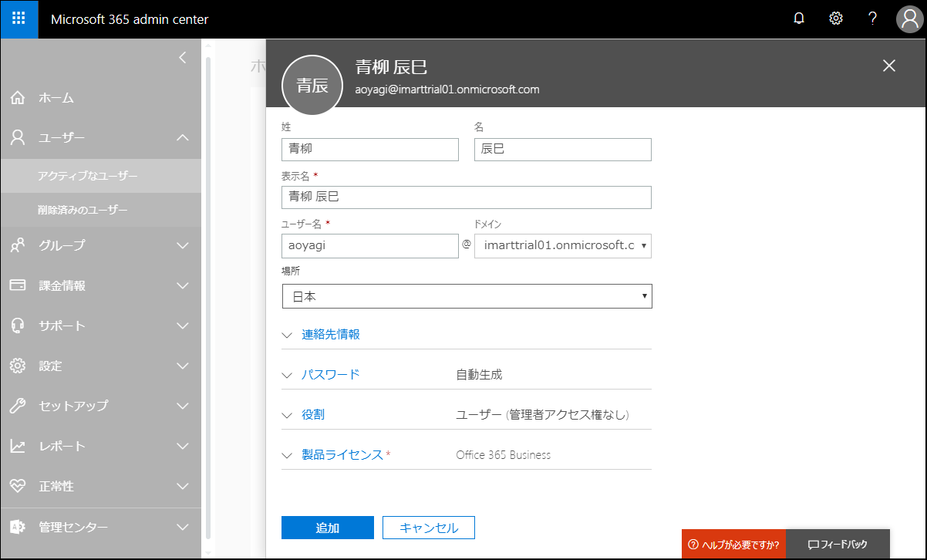This screenshot has width=927, height=560.
Task: Select アクティブなユーザー in sidebar
Action: point(88,176)
